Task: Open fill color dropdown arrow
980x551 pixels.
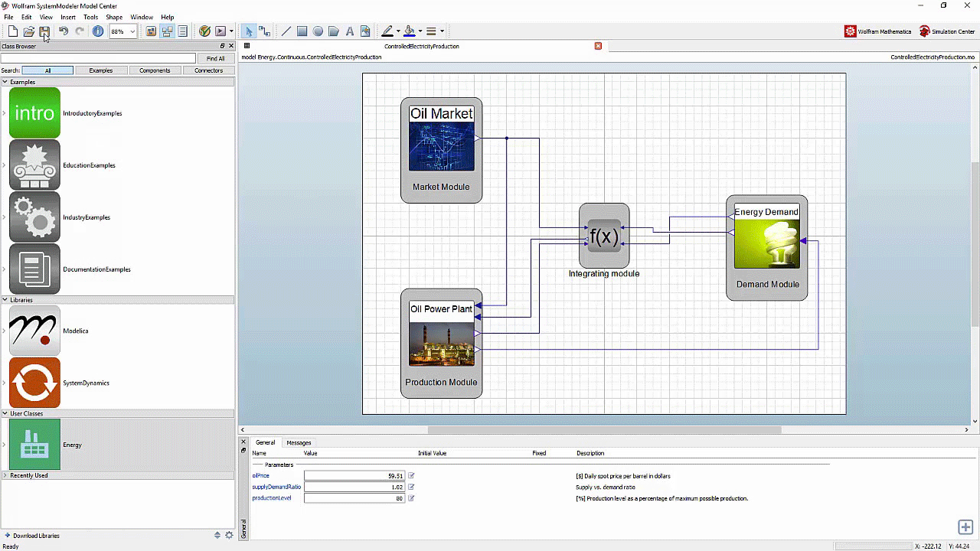Action: 420,31
